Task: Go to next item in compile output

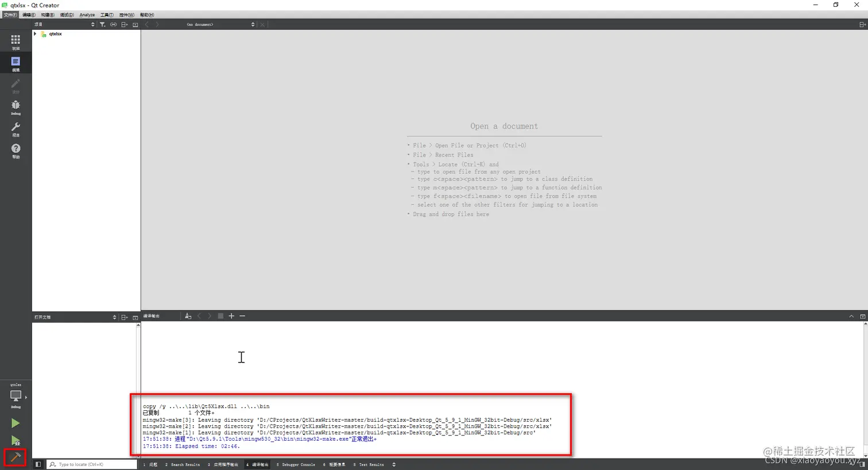Action: pyautogui.click(x=210, y=316)
